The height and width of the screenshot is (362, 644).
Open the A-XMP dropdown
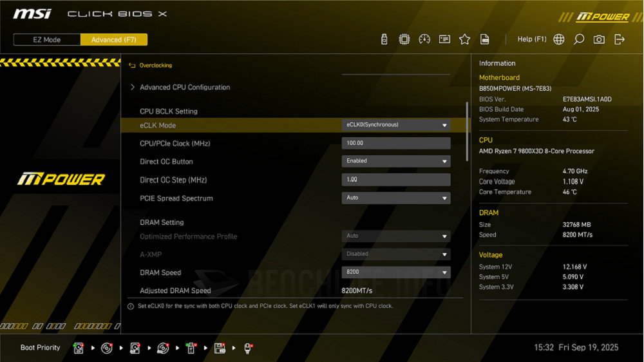pyautogui.click(x=396, y=254)
